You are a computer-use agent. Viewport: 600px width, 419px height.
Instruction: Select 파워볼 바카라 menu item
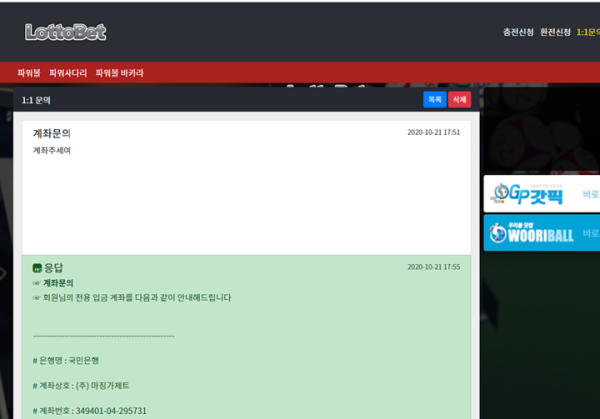(x=119, y=73)
